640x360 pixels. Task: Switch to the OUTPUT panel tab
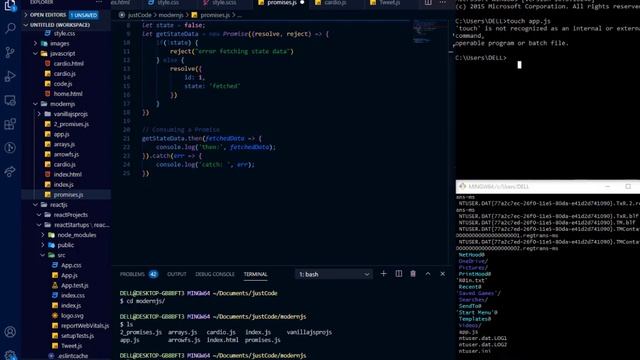[x=176, y=274]
